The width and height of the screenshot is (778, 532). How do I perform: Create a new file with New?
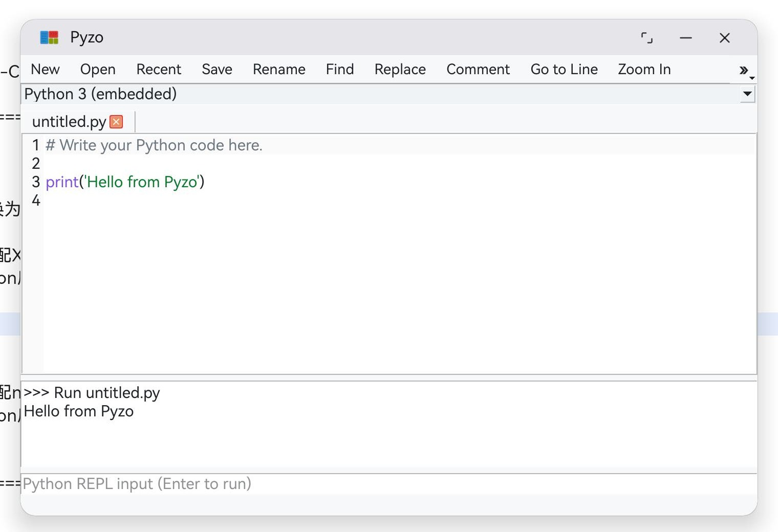(x=45, y=69)
